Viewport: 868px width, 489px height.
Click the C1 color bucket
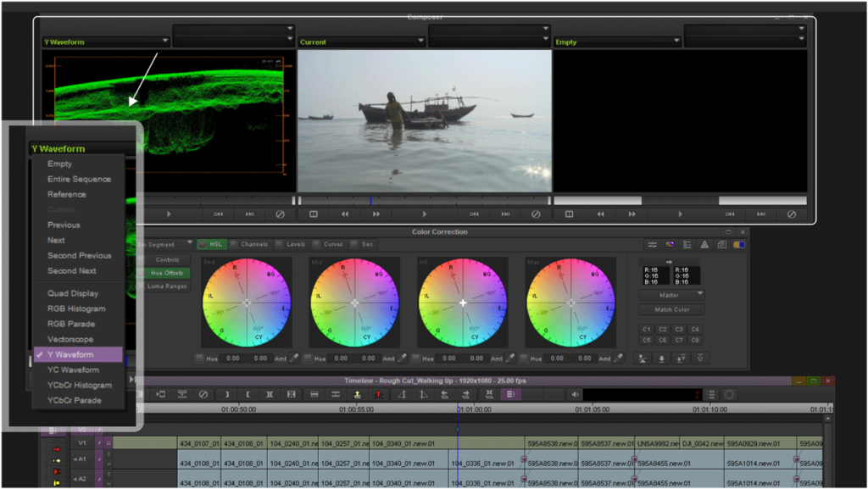[647, 329]
